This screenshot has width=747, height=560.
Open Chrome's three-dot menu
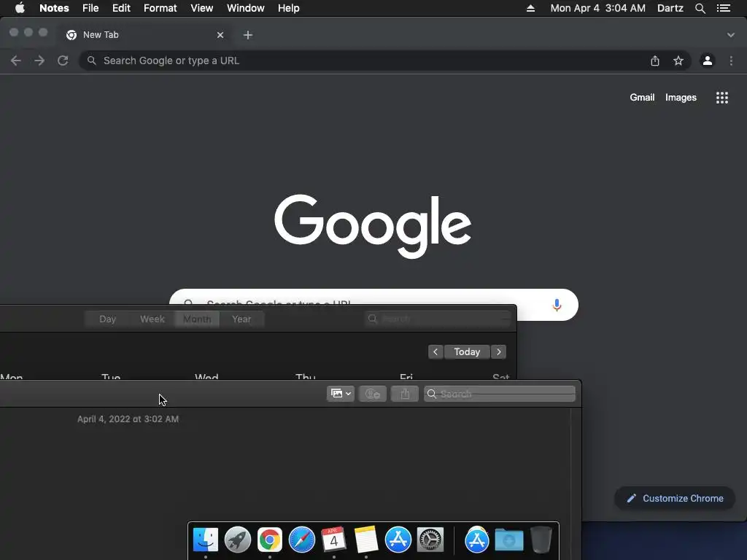coord(731,61)
